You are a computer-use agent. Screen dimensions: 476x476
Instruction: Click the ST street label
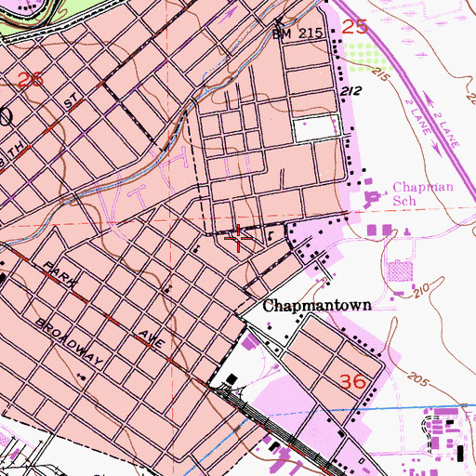(71, 101)
